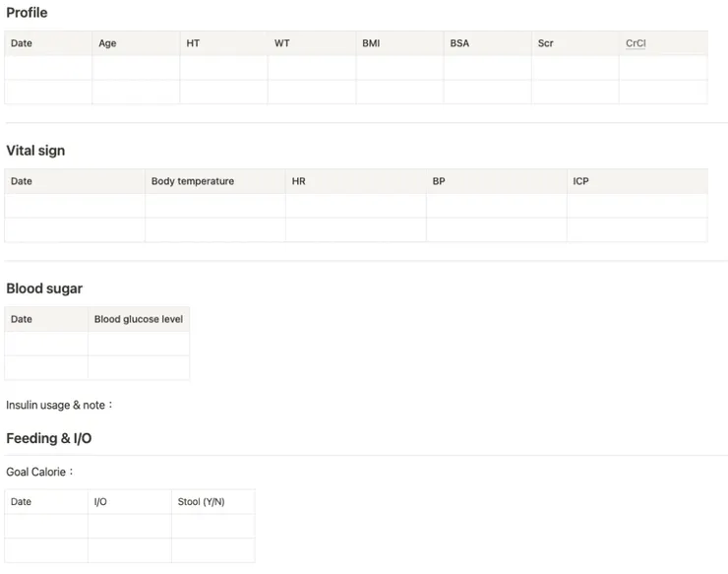Click the Vital sign heading

tap(35, 151)
